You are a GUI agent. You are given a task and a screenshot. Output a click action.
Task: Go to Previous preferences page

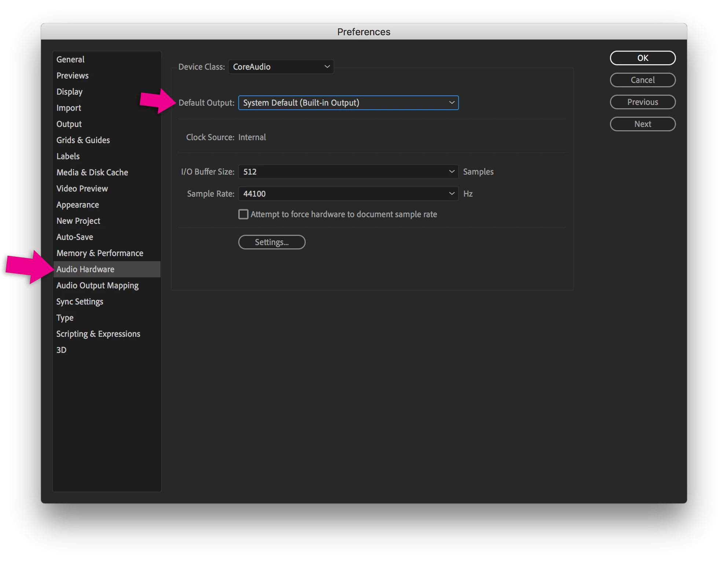pos(643,102)
